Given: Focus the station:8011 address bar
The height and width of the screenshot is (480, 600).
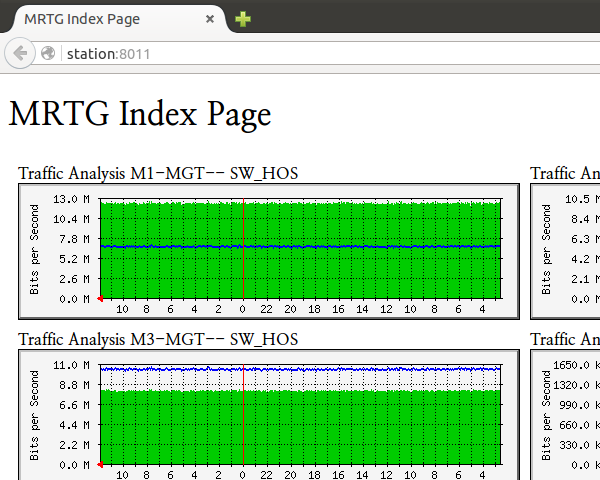Looking at the screenshot, I should pos(300,53).
